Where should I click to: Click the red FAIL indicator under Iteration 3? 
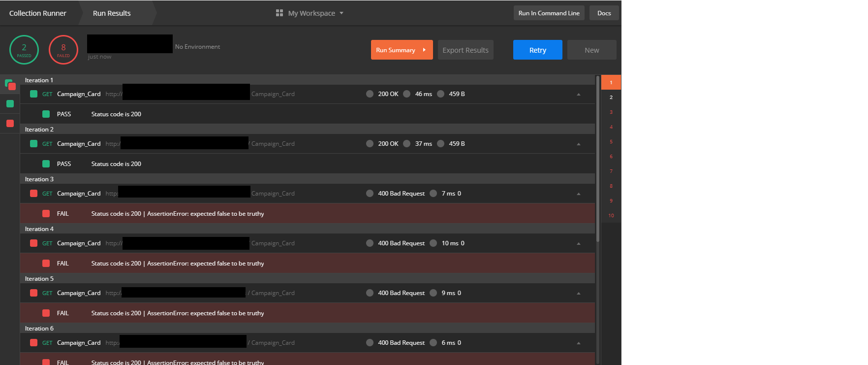point(46,213)
